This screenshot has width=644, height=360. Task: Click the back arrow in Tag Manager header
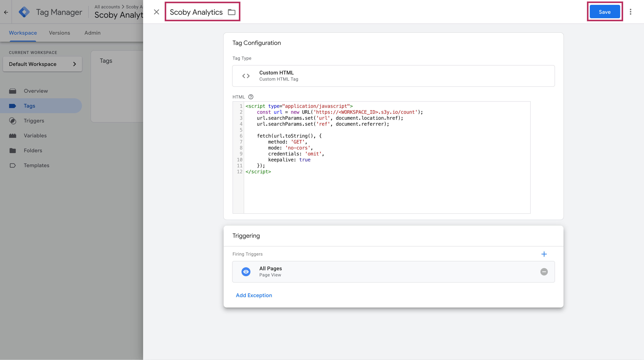[x=6, y=12]
